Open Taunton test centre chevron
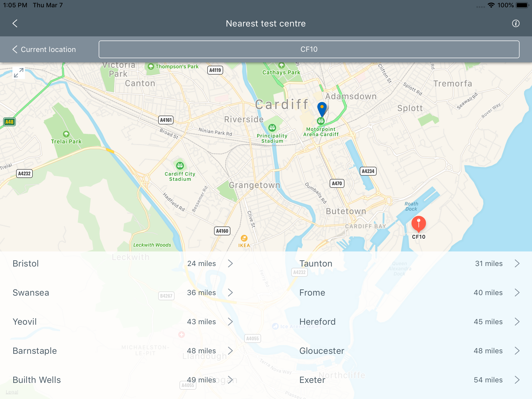Screen dimensions: 532x399 click(517, 263)
